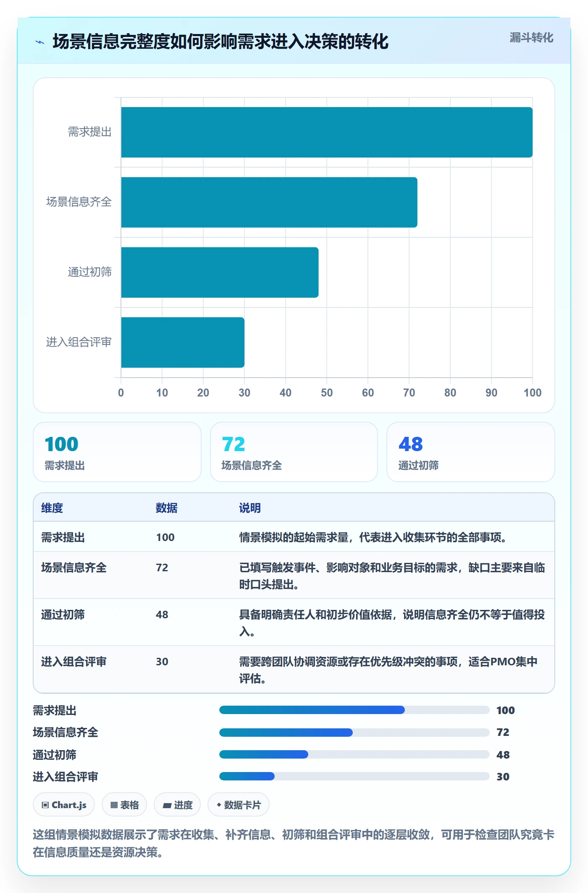Click the 表格 chip
Screen dimensions: 588x893
tap(124, 805)
